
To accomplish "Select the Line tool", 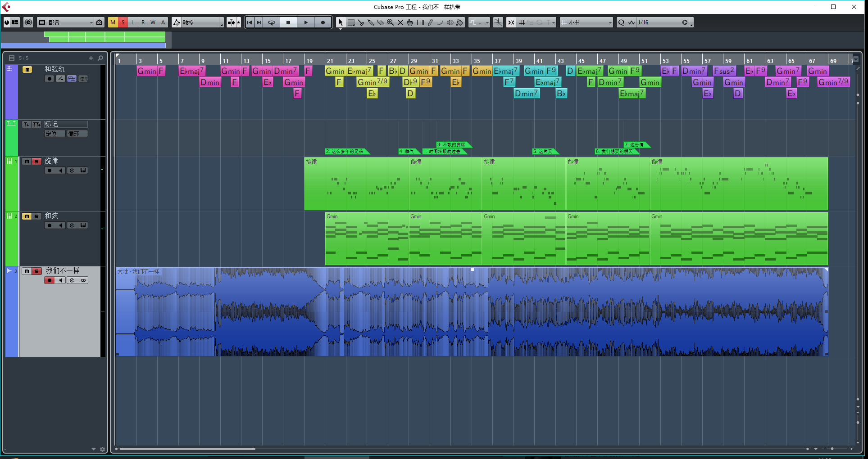I will coord(440,22).
